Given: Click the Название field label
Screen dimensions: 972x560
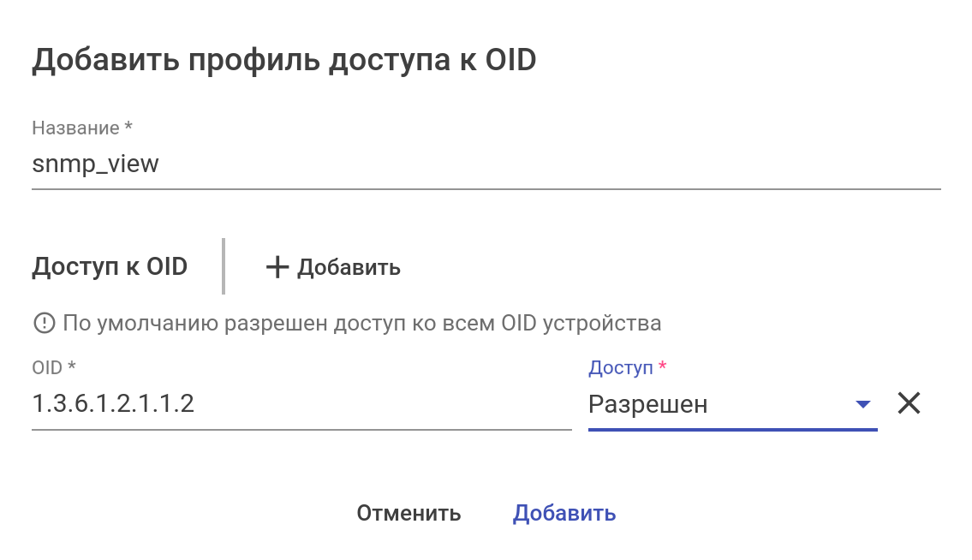Looking at the screenshot, I should coord(75,128).
